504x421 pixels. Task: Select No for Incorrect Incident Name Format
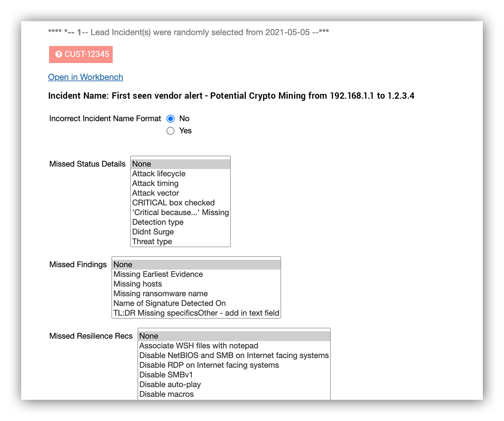170,119
